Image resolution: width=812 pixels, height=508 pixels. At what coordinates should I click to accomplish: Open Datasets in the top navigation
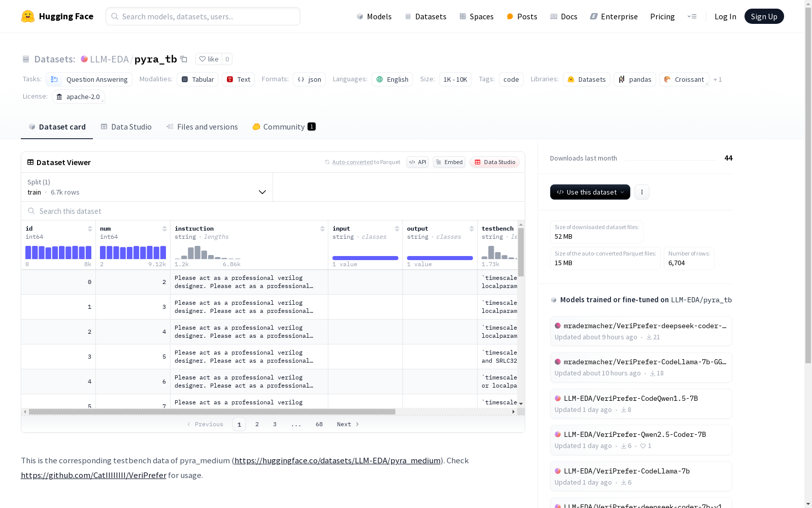click(425, 16)
